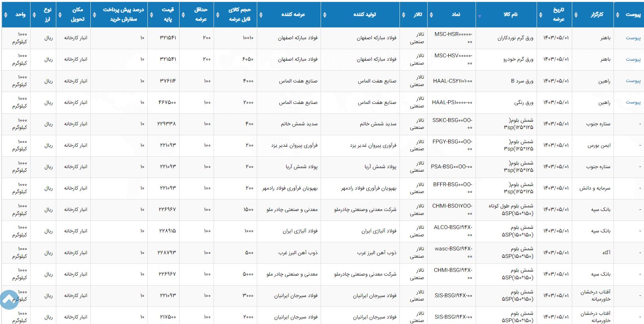The height and width of the screenshot is (324, 644).
Task: Click producer فولاد آلیاژی ایران
Action: [x=379, y=231]
